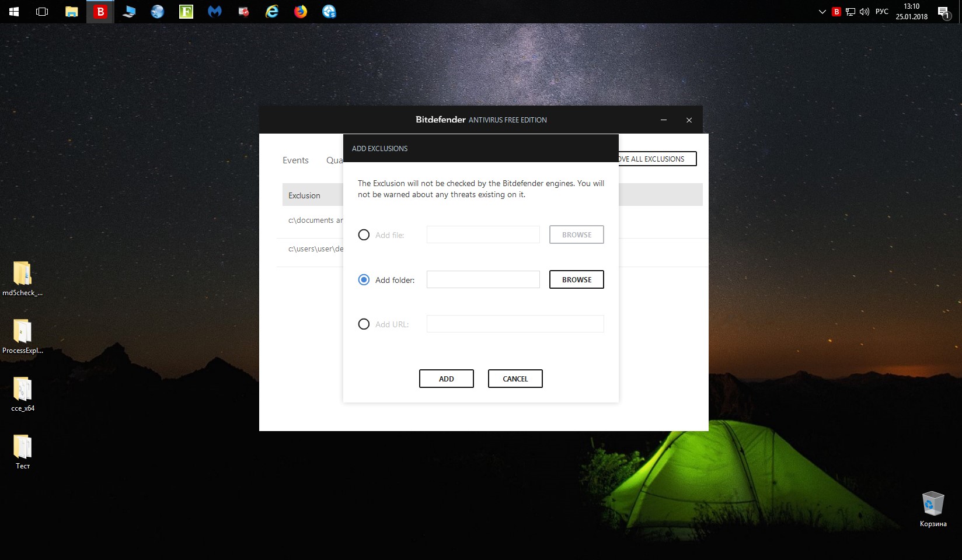Select the Корзина recycle bin
The height and width of the screenshot is (560, 962).
(933, 510)
